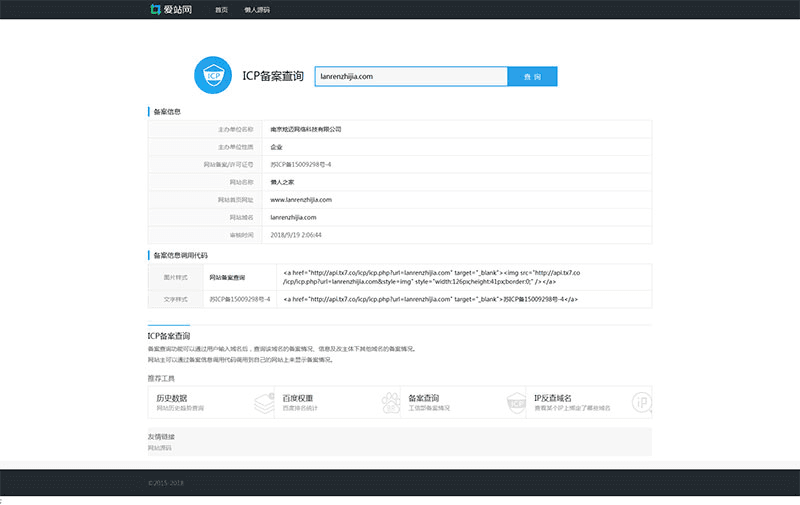Click the blue ICP shield badge
800x505 pixels.
213,76
